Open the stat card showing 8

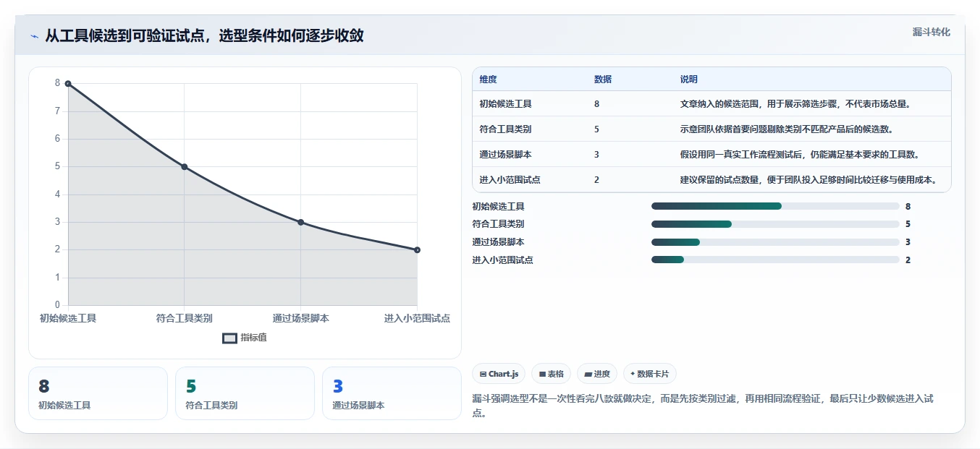(x=98, y=393)
